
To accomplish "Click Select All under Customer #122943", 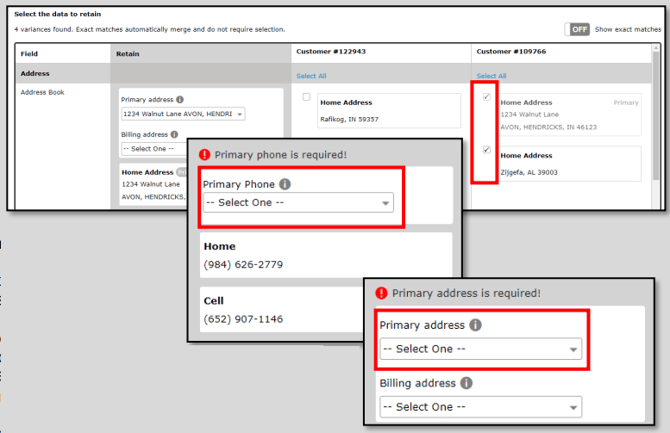I will tap(310, 76).
